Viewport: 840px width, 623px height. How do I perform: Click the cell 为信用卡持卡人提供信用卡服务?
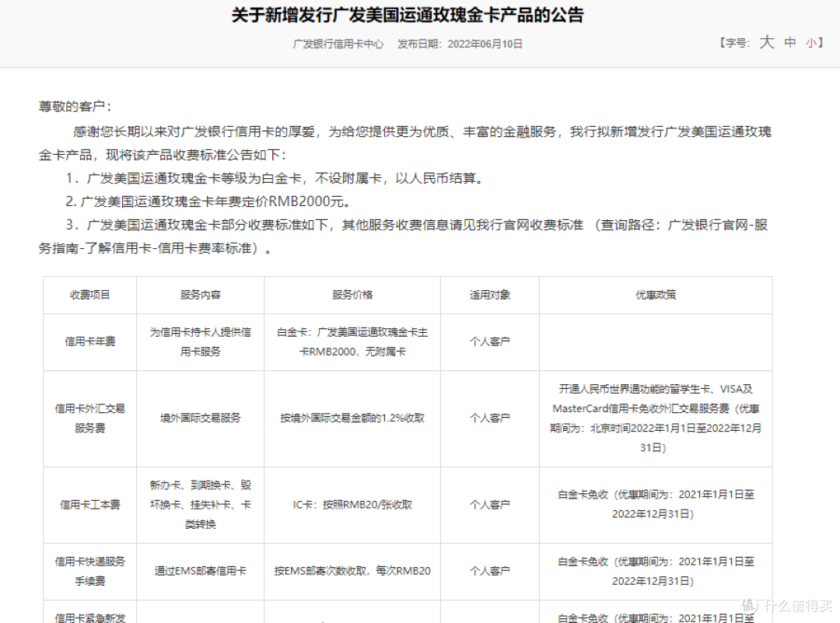click(x=201, y=341)
